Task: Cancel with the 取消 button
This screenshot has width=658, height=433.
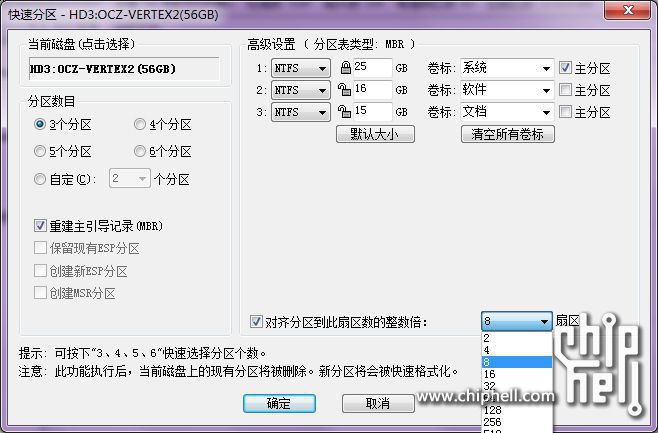Action: [378, 403]
